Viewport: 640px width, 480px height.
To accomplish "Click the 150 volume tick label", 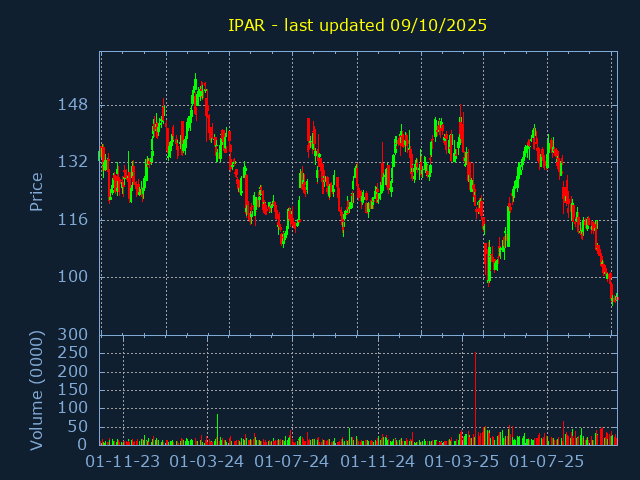I will tap(72, 389).
